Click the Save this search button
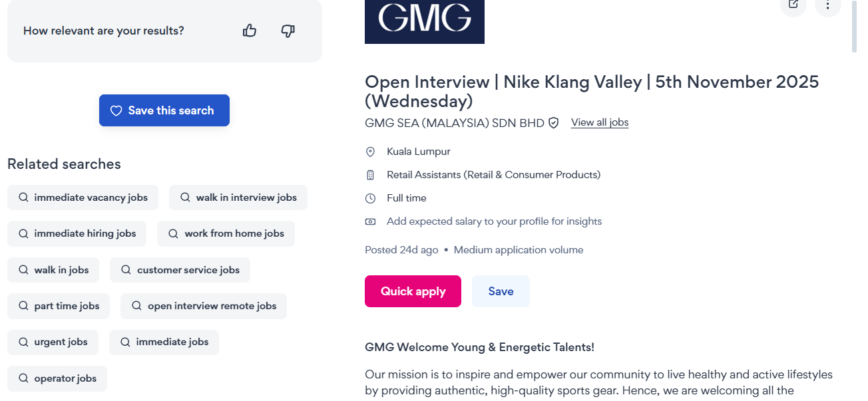Image resolution: width=868 pixels, height=401 pixels. pos(164,110)
